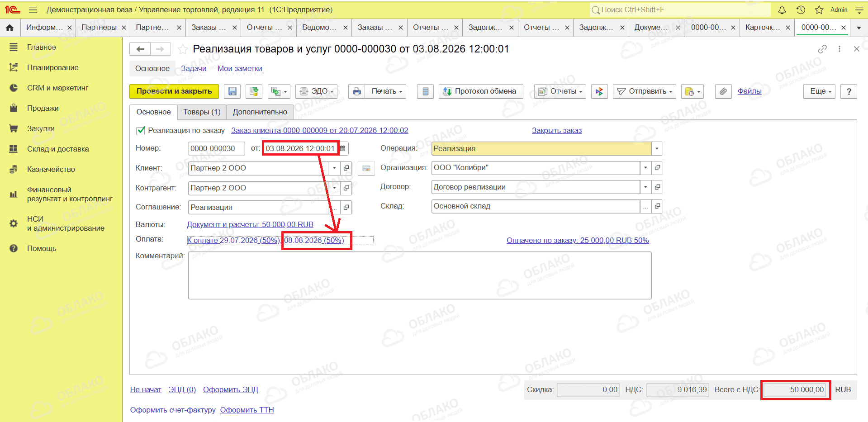
Task: Open the Отправить dropdown menu
Action: [x=645, y=91]
